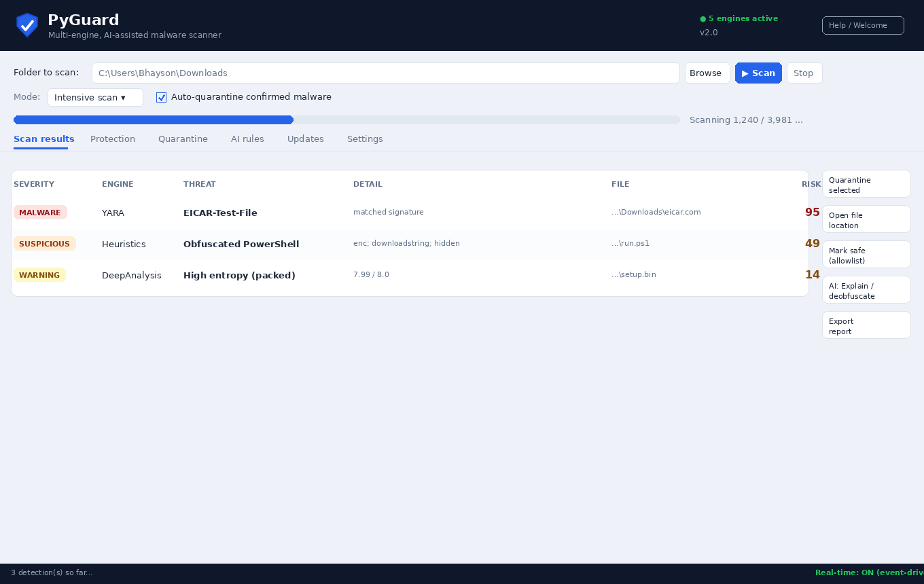Click the ...\run.ps1 file path
Viewport: 924px width, 584px height.
tap(630, 244)
